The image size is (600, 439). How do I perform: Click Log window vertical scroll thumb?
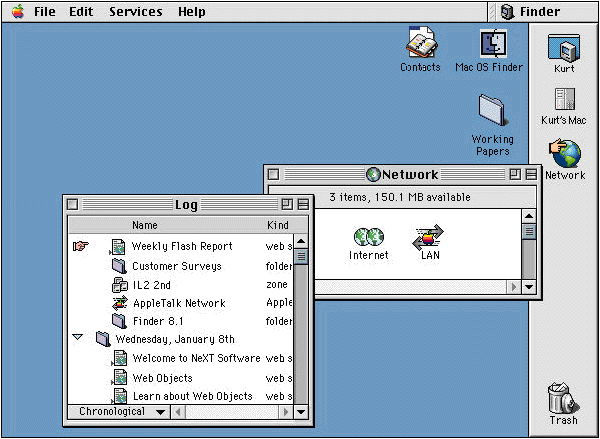pos(301,256)
